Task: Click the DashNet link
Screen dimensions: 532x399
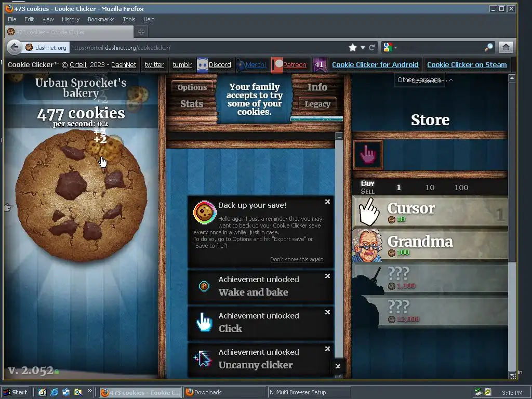Action: coord(124,65)
